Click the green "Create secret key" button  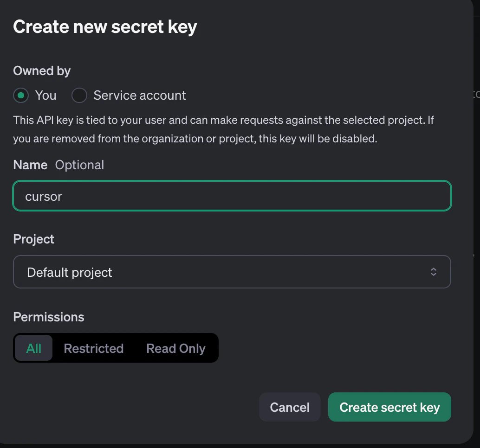click(389, 407)
